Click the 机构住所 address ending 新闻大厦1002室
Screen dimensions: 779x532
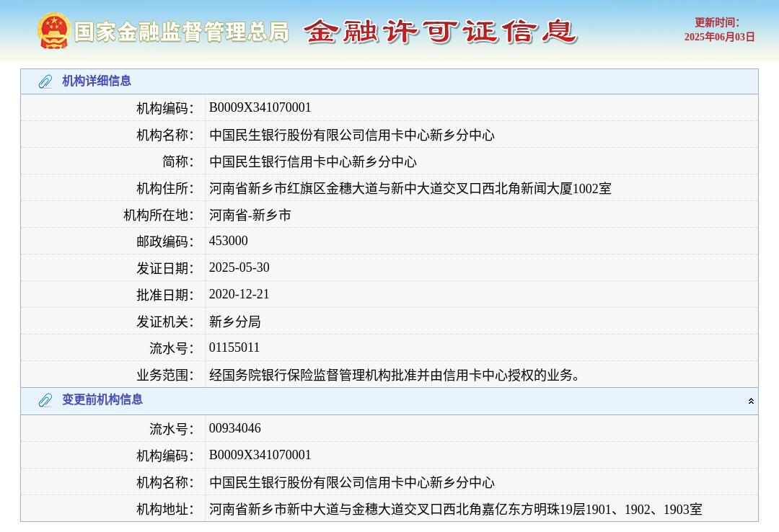pos(410,189)
